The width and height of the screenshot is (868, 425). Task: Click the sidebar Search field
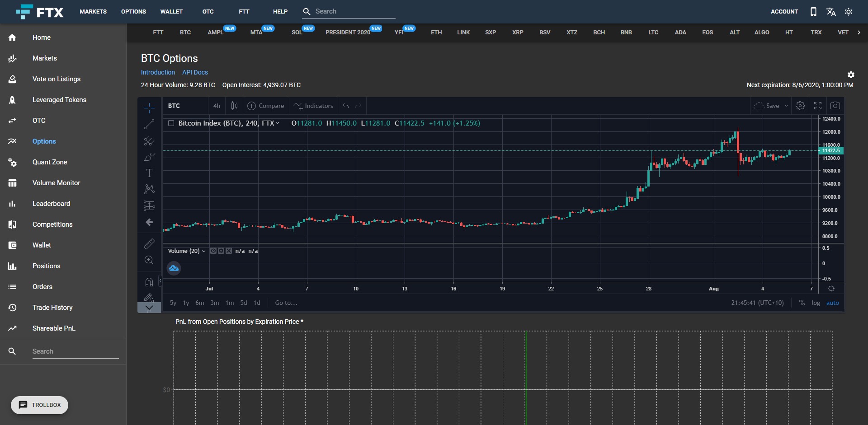pos(75,351)
